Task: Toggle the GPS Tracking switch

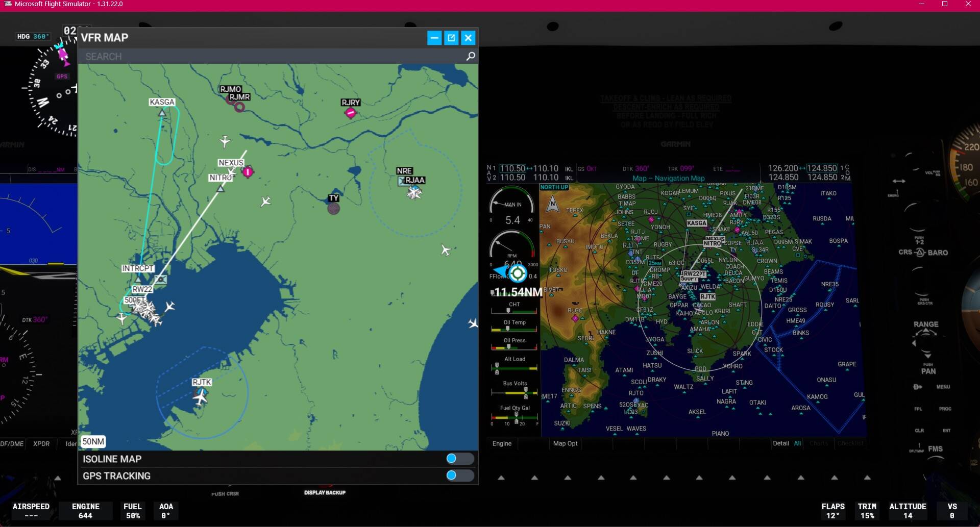Action: point(459,475)
